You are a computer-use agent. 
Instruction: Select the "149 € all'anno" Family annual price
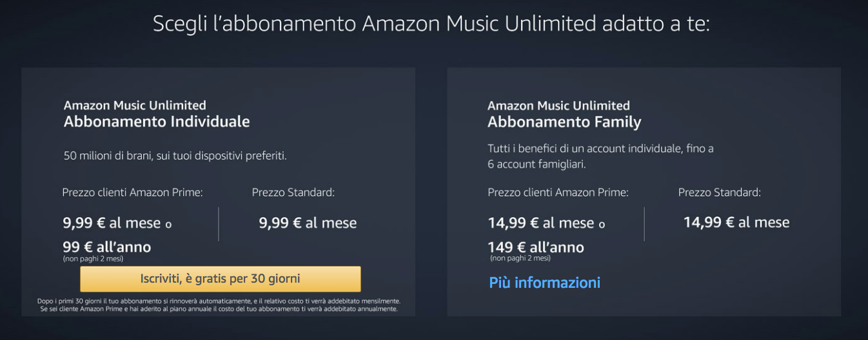536,247
